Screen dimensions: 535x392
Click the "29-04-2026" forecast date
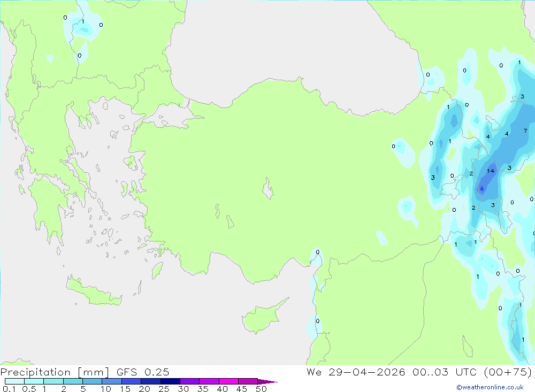[x=367, y=372]
